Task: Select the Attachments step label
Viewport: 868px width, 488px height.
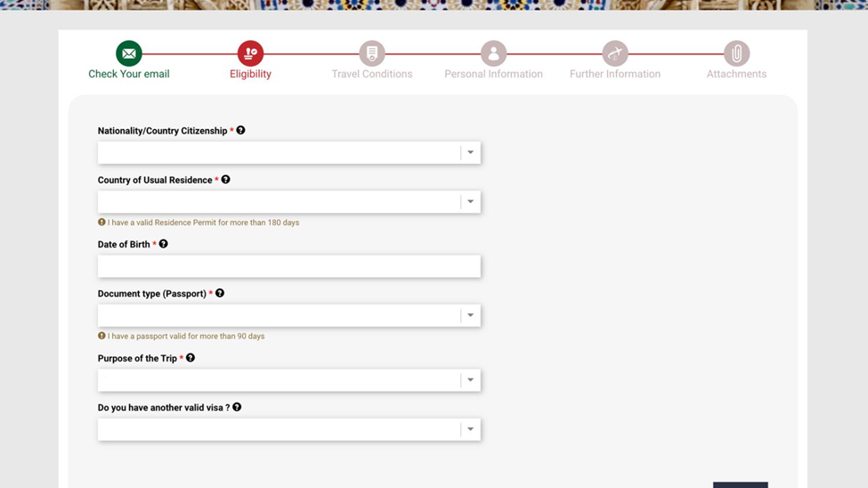Action: point(736,74)
